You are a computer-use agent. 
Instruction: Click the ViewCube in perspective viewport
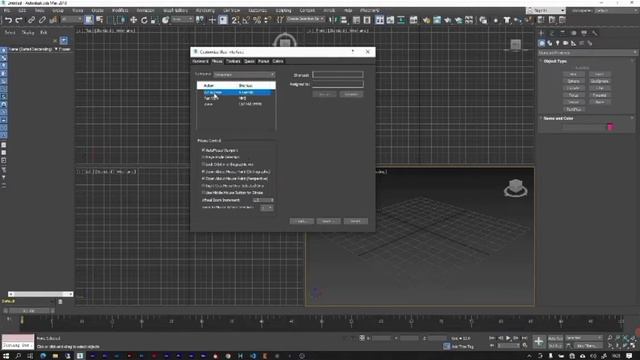[x=516, y=188]
